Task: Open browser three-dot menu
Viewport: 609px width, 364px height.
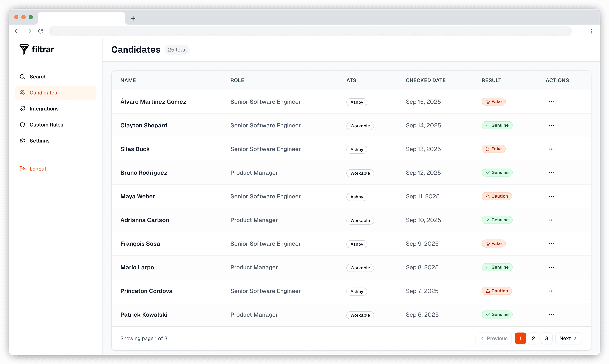Action: coord(592,31)
